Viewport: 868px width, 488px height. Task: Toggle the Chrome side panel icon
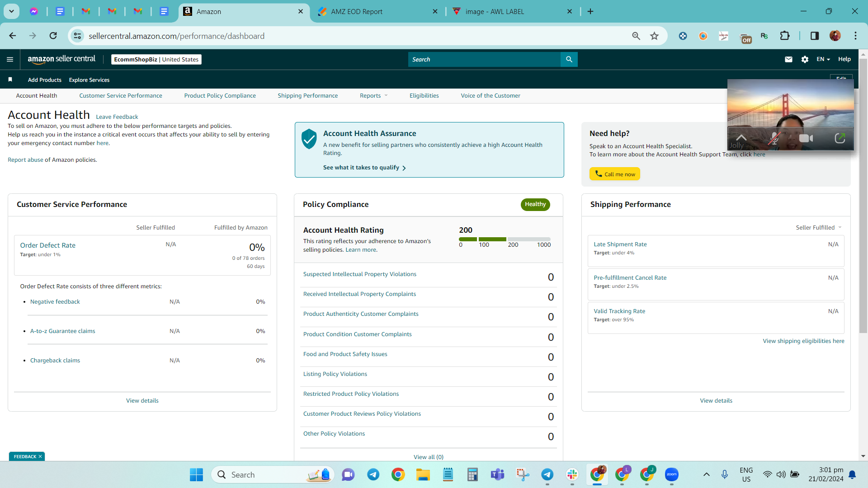click(815, 36)
